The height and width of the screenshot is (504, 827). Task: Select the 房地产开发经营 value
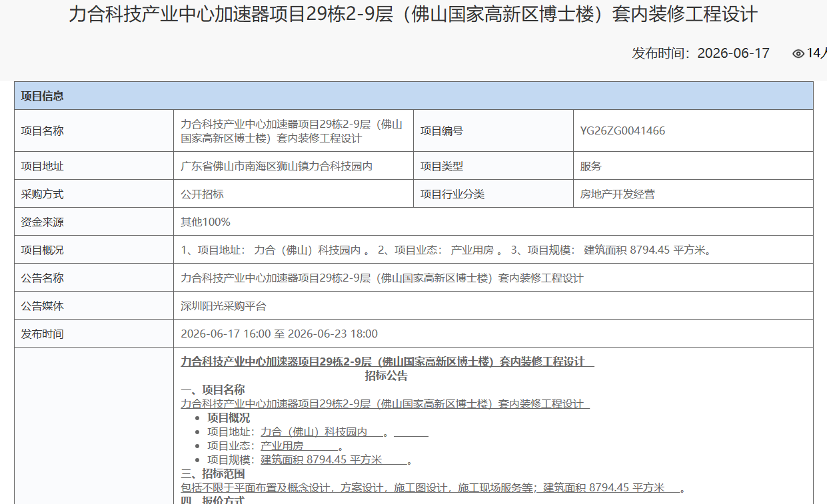pos(617,194)
